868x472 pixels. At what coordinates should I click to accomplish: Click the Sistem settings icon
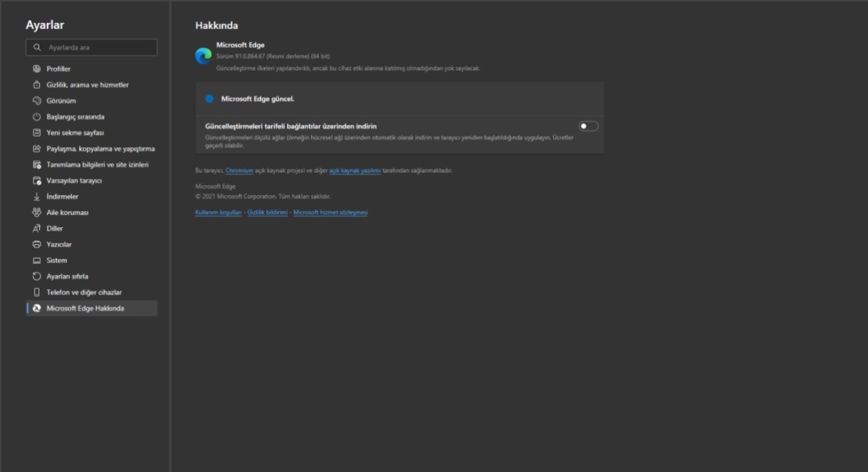37,260
